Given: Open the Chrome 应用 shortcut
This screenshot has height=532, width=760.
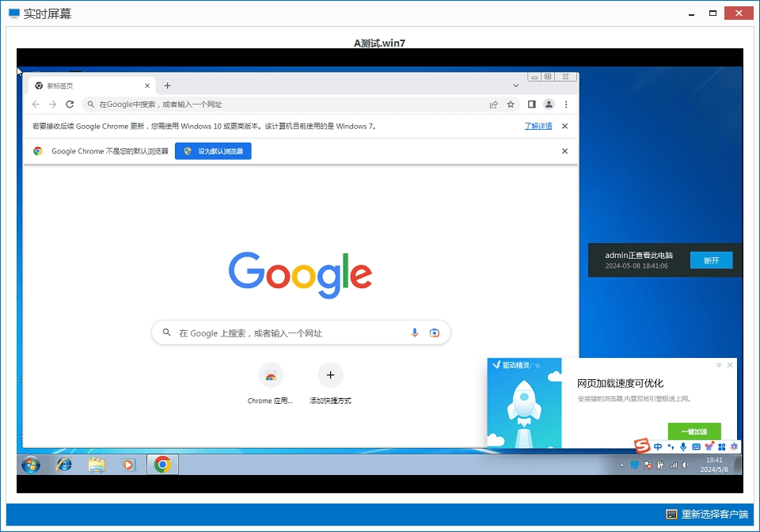Looking at the screenshot, I should (x=271, y=383).
